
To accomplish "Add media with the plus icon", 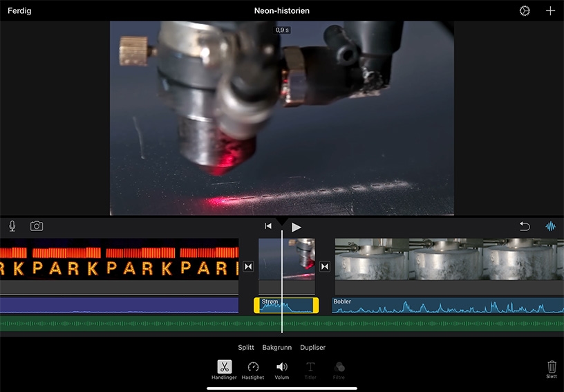I will click(550, 11).
